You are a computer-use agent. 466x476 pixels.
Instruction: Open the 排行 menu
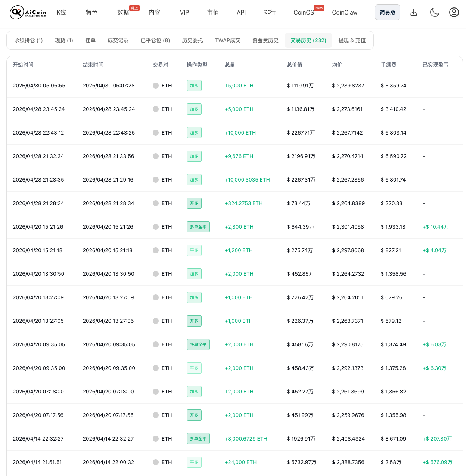[270, 12]
